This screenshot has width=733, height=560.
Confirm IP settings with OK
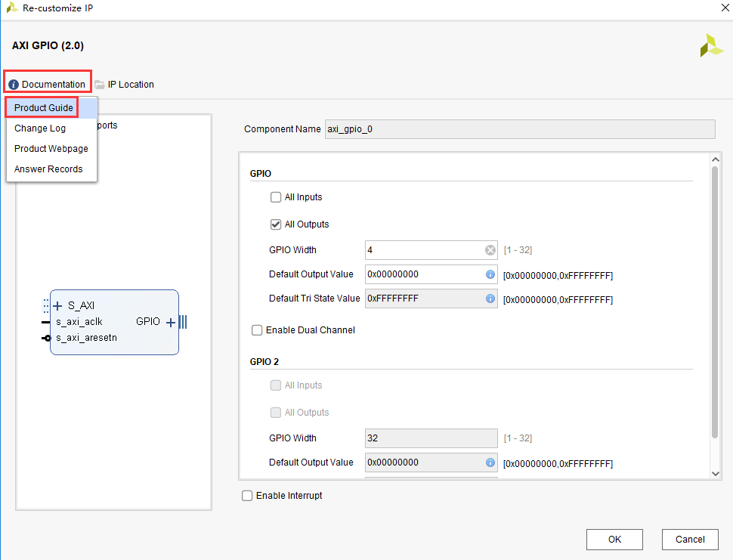614,539
